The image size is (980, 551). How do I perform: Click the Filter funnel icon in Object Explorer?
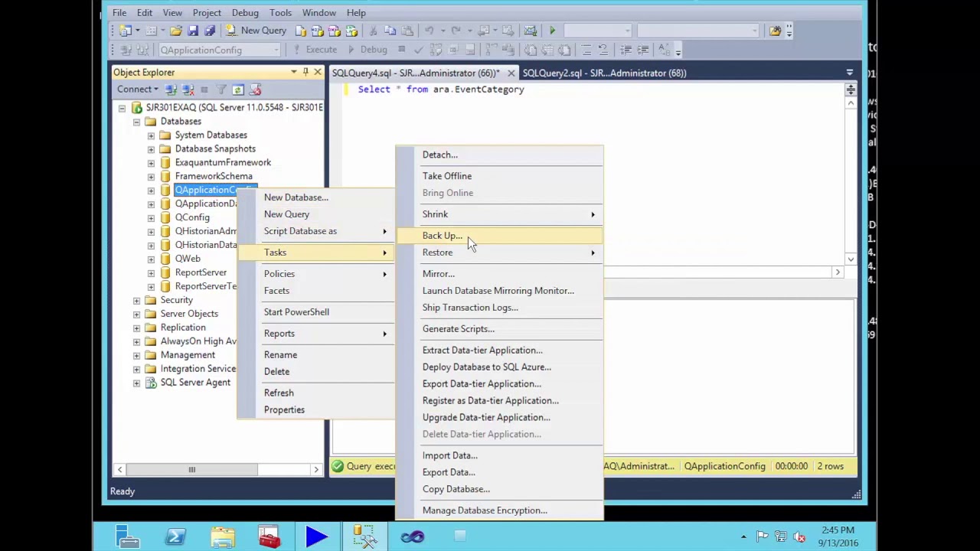click(221, 90)
